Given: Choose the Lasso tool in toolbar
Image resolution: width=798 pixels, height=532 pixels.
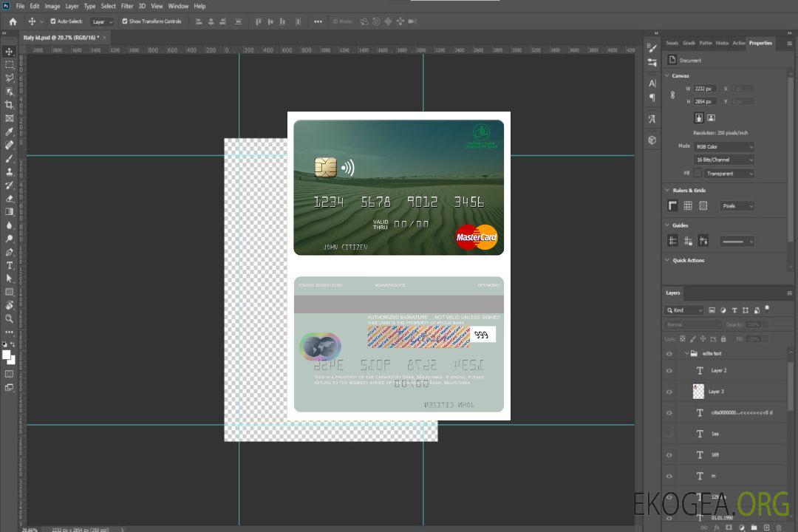Looking at the screenshot, I should 10,78.
